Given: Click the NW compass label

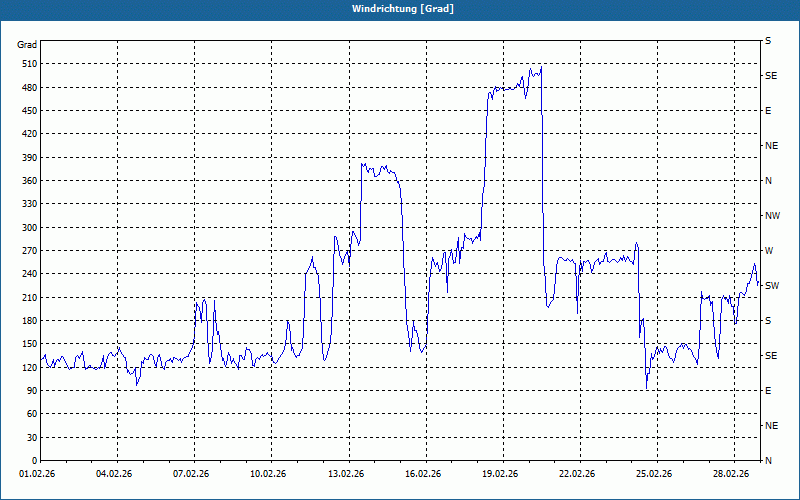Looking at the screenshot, I should 772,216.
